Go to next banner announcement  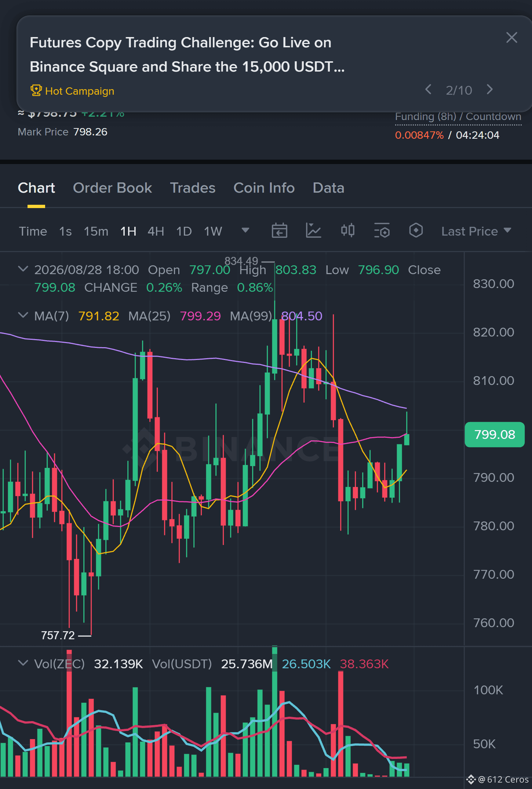489,90
